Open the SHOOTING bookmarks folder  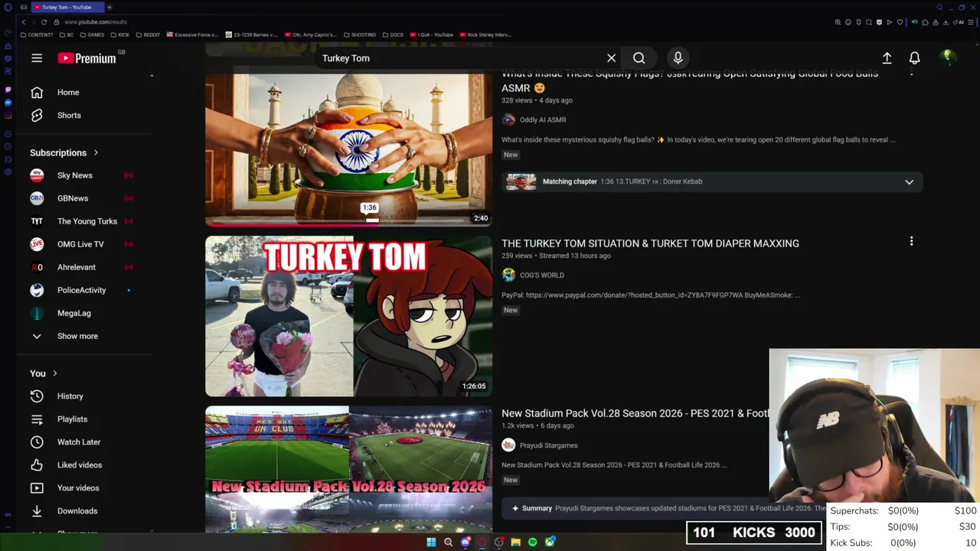pos(360,34)
